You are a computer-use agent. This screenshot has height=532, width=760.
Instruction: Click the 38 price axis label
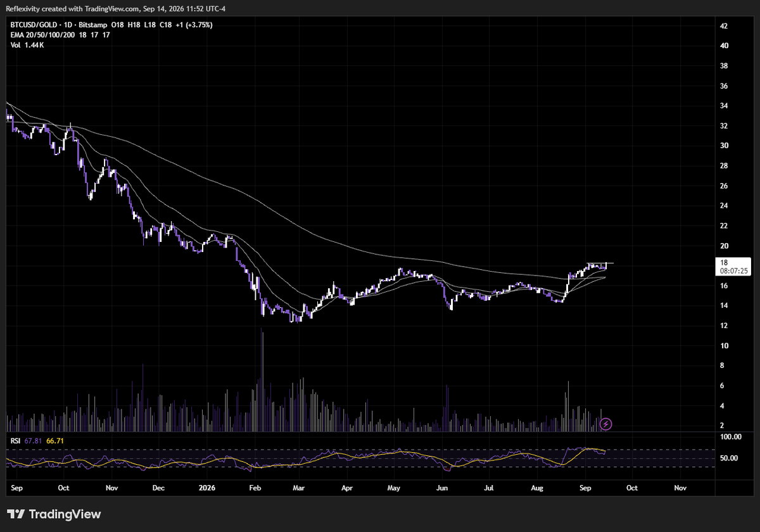pos(723,66)
